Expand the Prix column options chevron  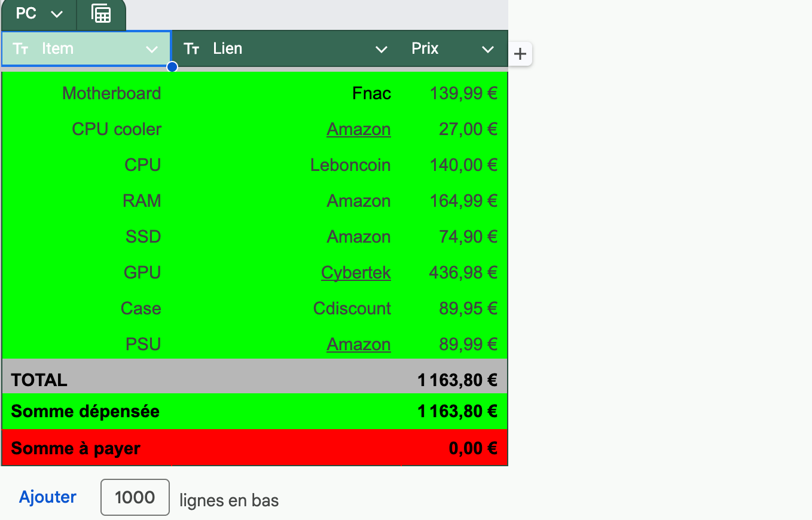coord(488,49)
